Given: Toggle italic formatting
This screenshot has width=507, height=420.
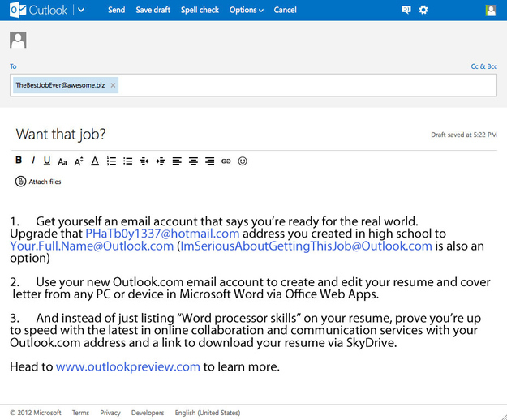Looking at the screenshot, I should (33, 161).
